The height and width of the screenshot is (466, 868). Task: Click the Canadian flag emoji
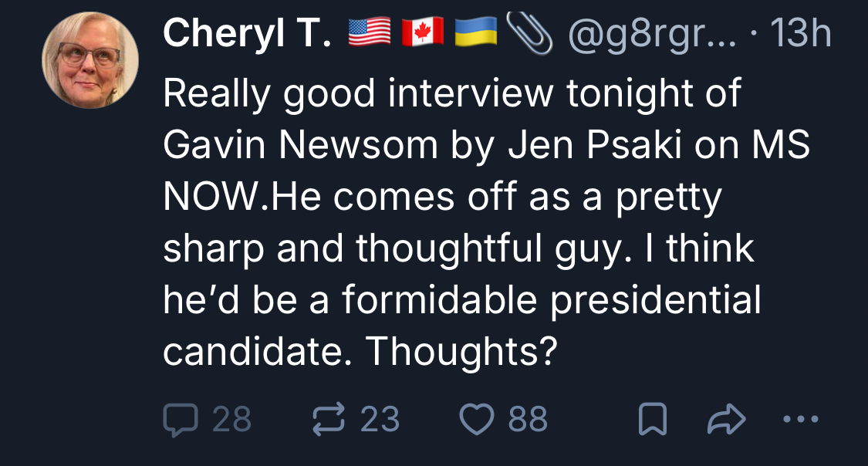click(x=422, y=34)
